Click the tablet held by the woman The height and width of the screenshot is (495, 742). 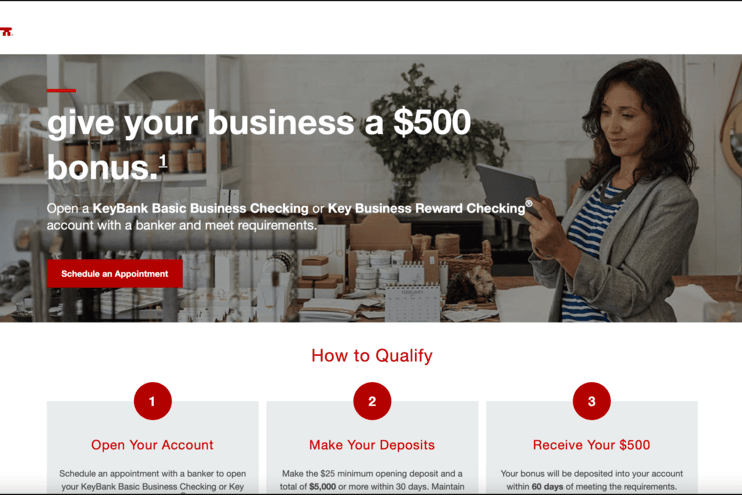click(x=509, y=190)
